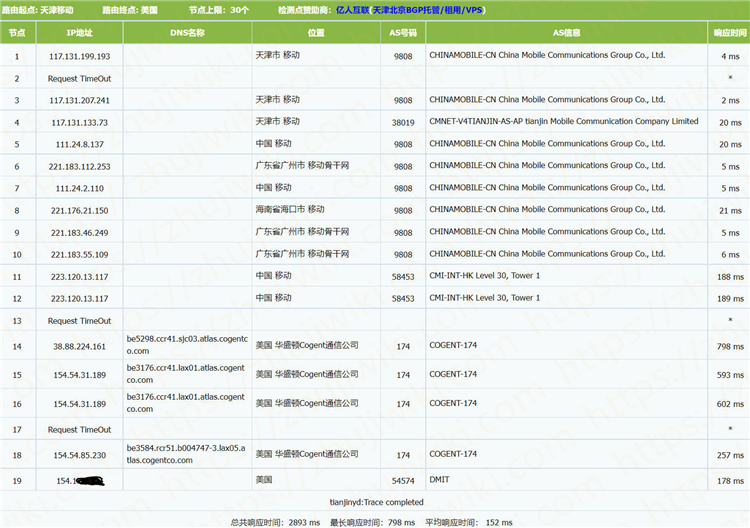This screenshot has width=750, height=528.
Task: Select IP address 38.88.224.161
Action: point(79,346)
